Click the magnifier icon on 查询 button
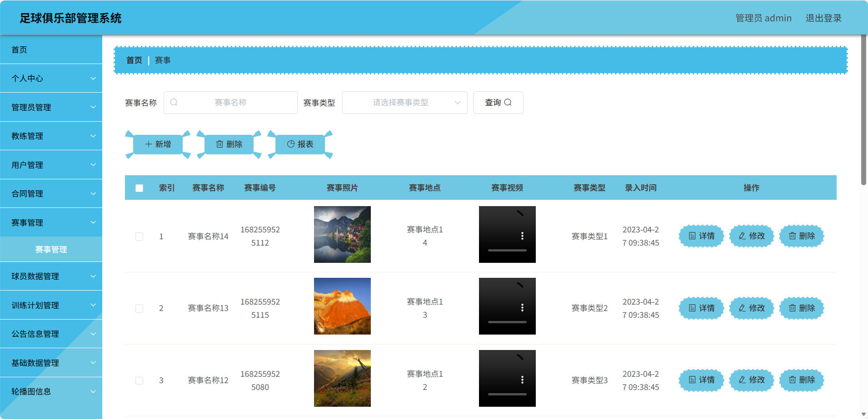This screenshot has width=868, height=419. (508, 103)
